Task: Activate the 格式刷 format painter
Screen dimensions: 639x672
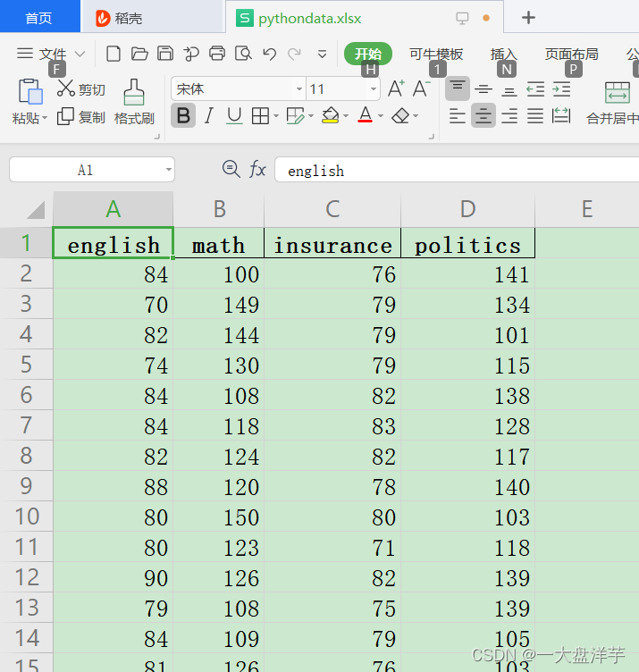Action: coord(134,102)
